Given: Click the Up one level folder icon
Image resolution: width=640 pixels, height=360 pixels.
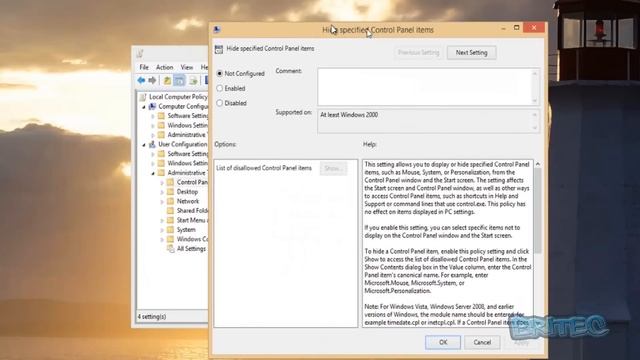Looking at the screenshot, I should 167,80.
